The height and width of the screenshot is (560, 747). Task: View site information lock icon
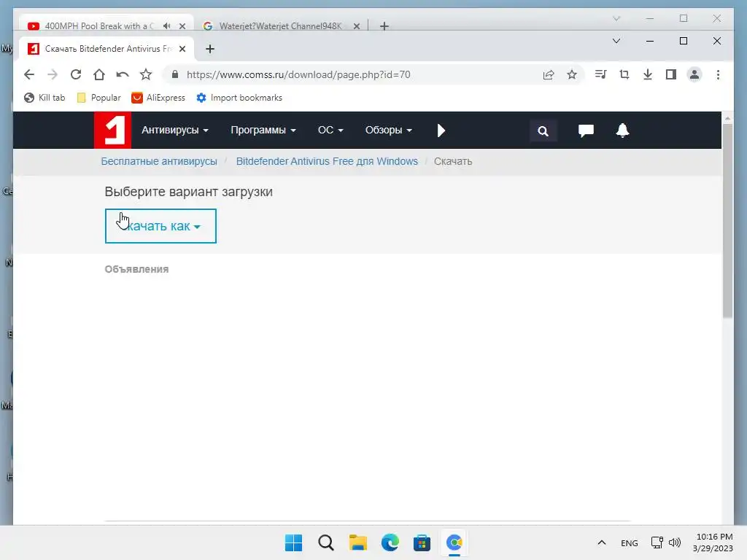[175, 74]
